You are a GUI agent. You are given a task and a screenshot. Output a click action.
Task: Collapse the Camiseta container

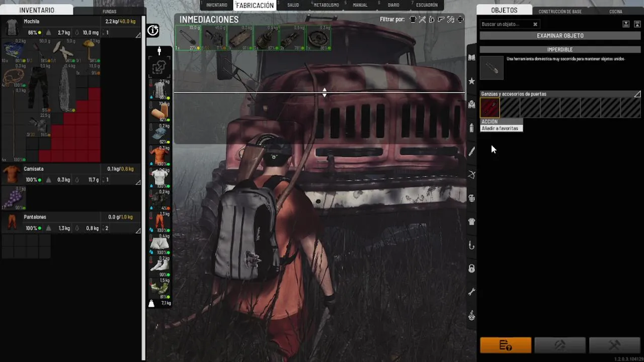click(x=138, y=183)
